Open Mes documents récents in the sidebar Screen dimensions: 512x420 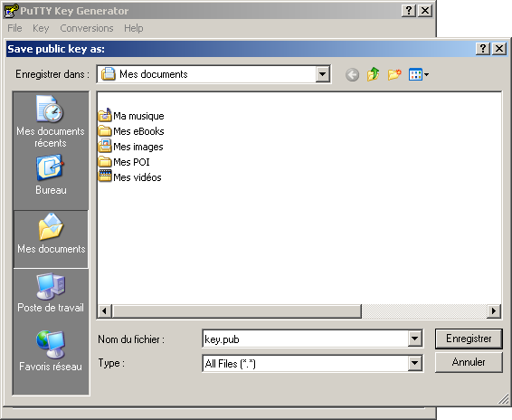pos(51,121)
